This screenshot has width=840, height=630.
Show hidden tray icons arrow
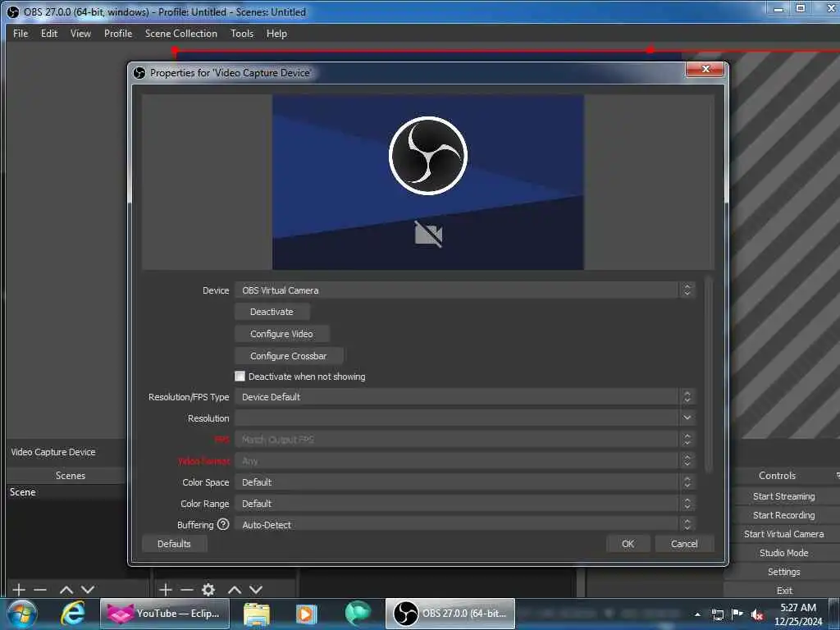coord(697,614)
